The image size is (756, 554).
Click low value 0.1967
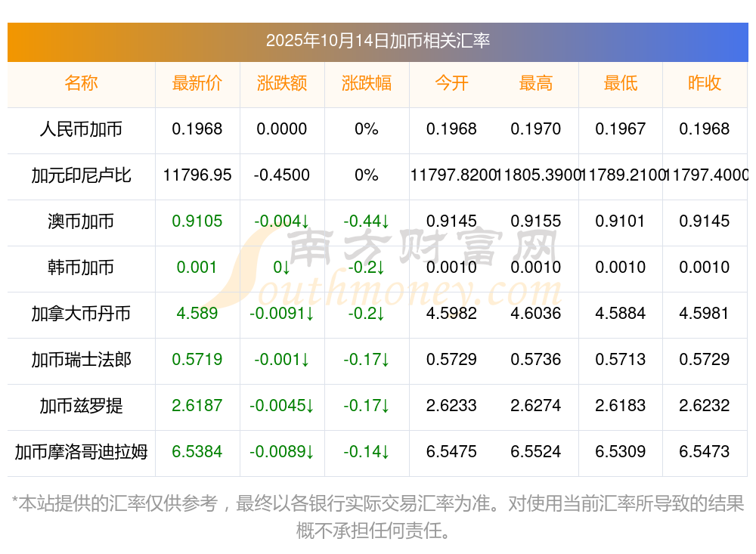click(x=620, y=129)
